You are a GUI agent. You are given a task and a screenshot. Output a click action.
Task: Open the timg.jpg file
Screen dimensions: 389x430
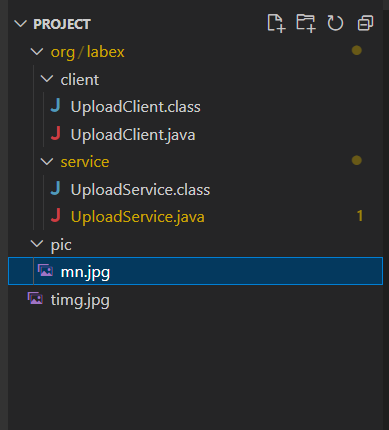point(80,300)
